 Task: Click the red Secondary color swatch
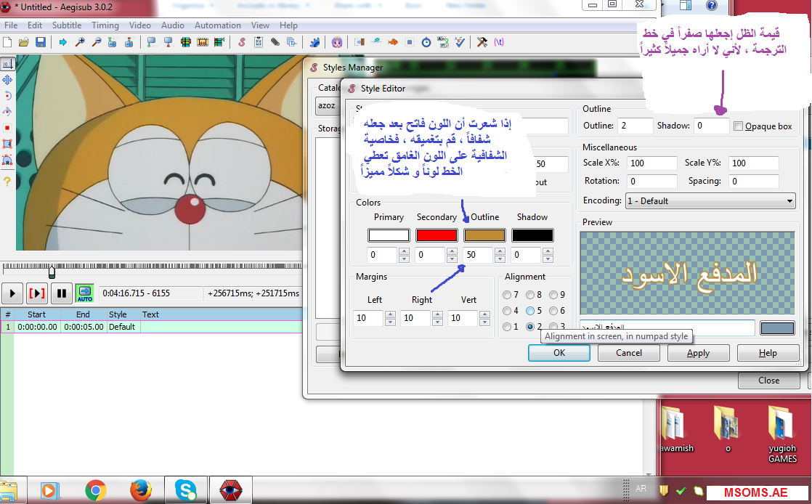click(x=437, y=235)
